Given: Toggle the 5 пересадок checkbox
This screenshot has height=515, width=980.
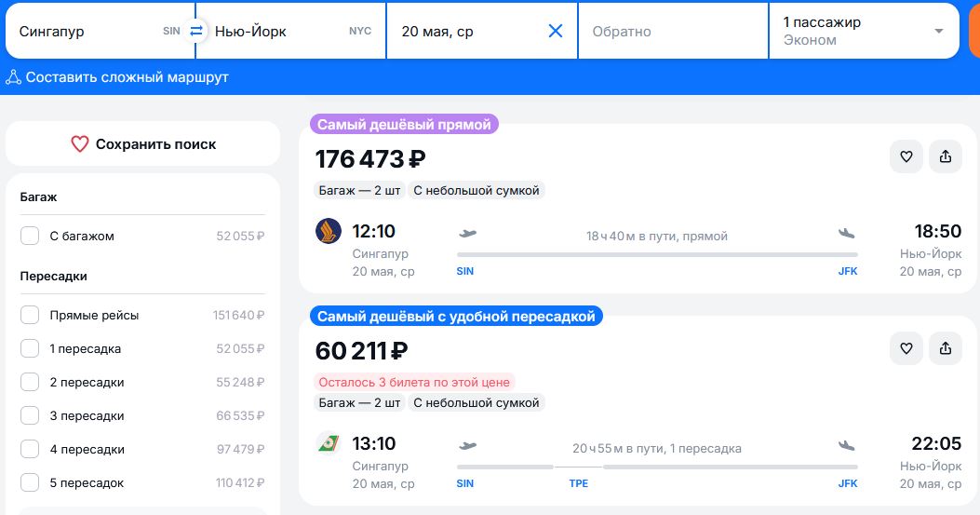Looking at the screenshot, I should tap(30, 483).
